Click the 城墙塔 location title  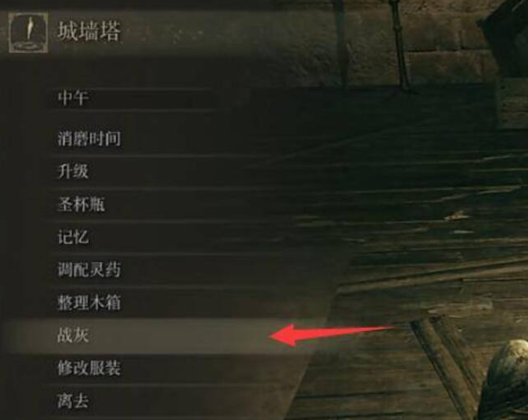click(x=90, y=32)
